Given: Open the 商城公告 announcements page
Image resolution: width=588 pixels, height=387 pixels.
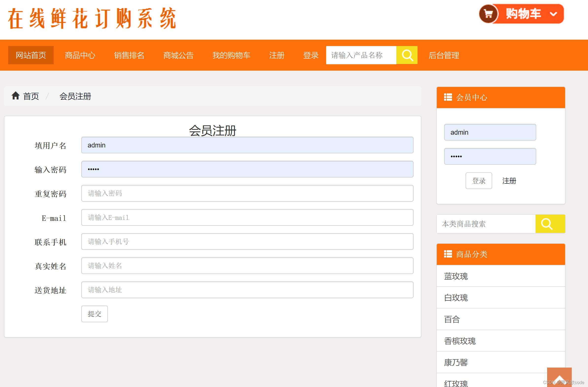Looking at the screenshot, I should tap(178, 55).
